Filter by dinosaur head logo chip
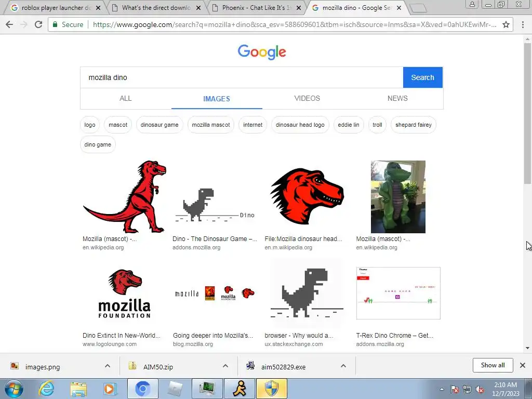Viewport: 532px width, 399px height. coord(300,125)
